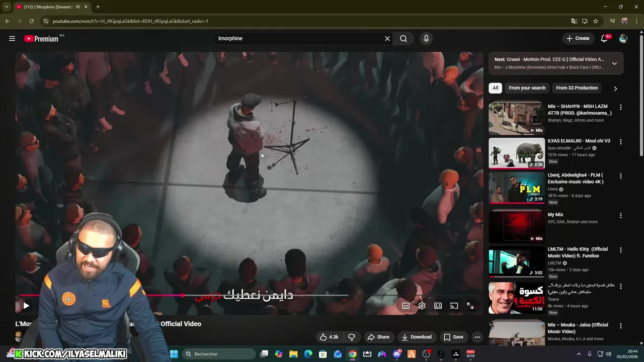Show hidden system tray icons
Viewport: 644px width, 362px height.
(579, 354)
